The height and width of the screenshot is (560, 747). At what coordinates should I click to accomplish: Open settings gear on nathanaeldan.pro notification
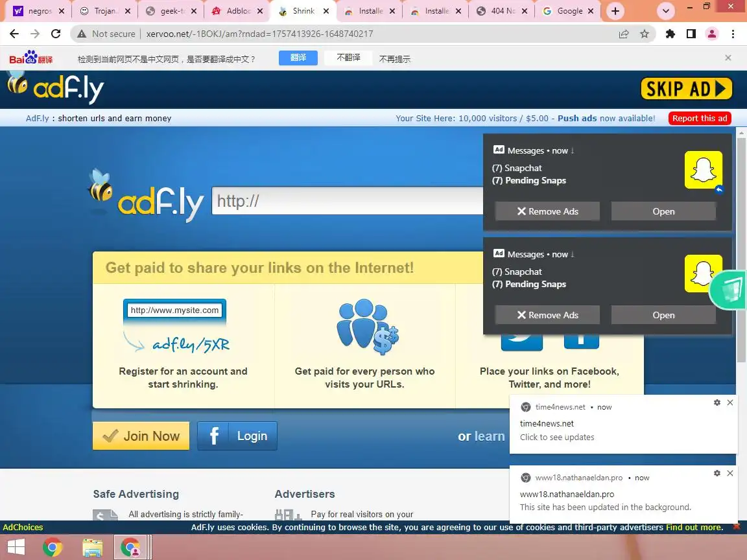(x=717, y=473)
